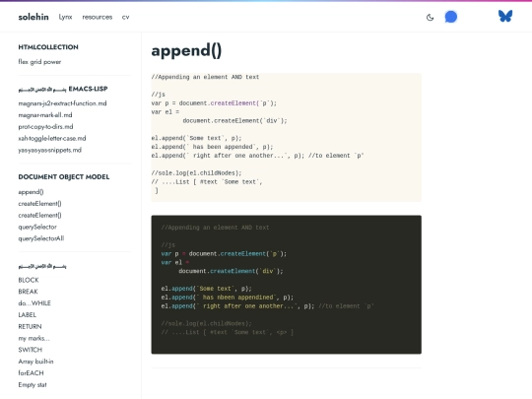532x399 pixels.
Task: Open the BLOCK sidebar link
Action: pyautogui.click(x=29, y=280)
